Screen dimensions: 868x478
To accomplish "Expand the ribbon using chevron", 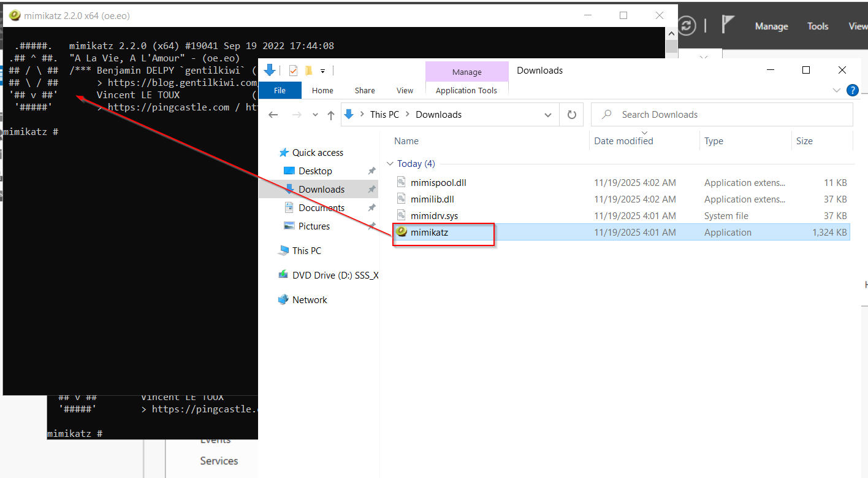I will pyautogui.click(x=837, y=90).
